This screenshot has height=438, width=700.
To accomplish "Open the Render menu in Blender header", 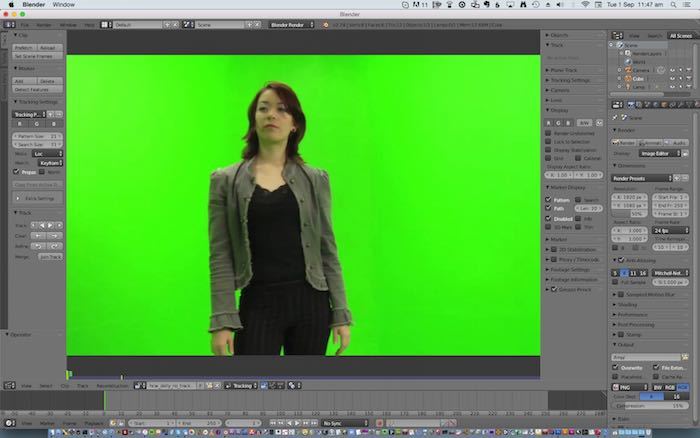I will tap(44, 25).
